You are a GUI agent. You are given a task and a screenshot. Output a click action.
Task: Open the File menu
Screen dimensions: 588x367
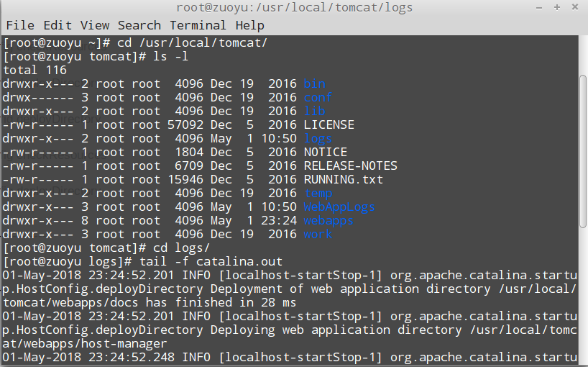point(19,25)
